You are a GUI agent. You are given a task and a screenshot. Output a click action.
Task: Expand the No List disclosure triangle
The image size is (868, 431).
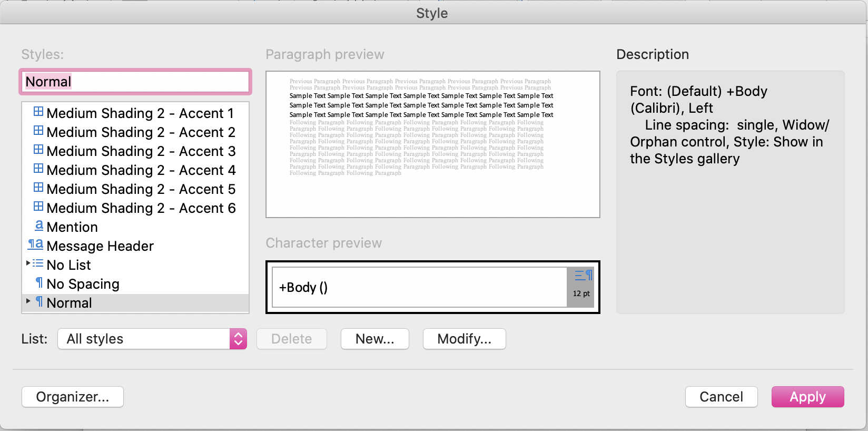coord(28,263)
